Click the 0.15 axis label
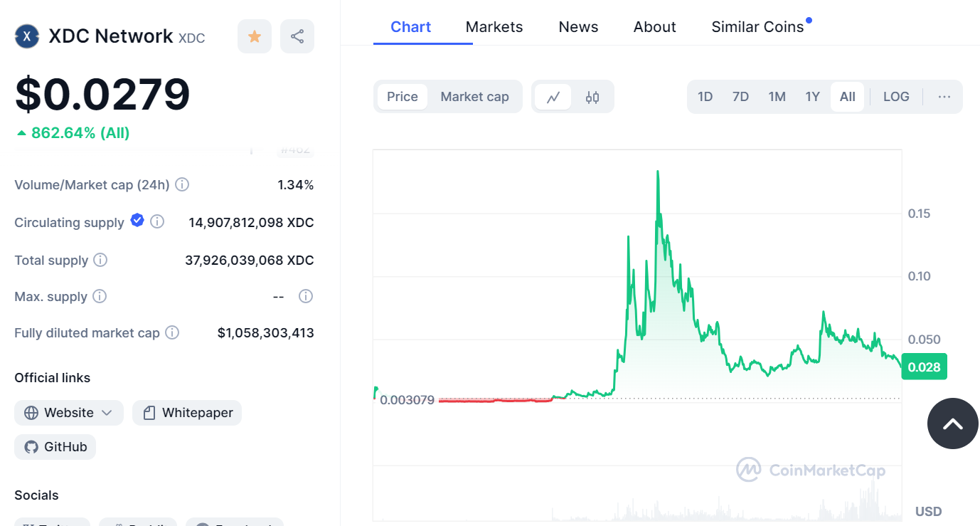 919,214
